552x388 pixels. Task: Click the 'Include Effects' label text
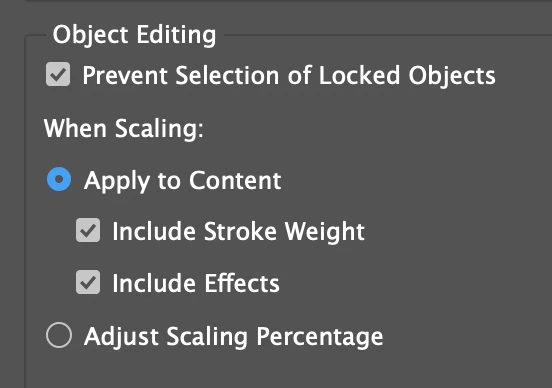pos(196,283)
